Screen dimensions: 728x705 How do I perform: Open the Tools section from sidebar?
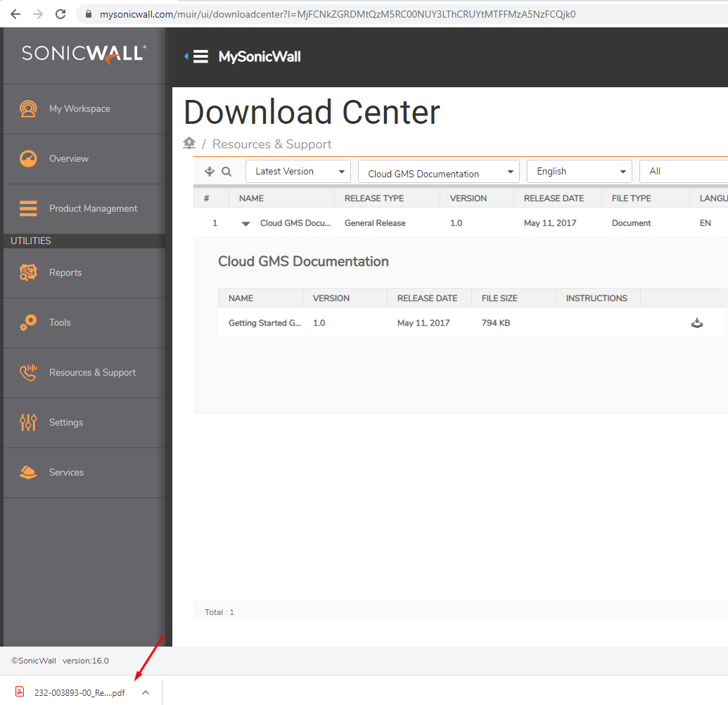click(x=59, y=322)
